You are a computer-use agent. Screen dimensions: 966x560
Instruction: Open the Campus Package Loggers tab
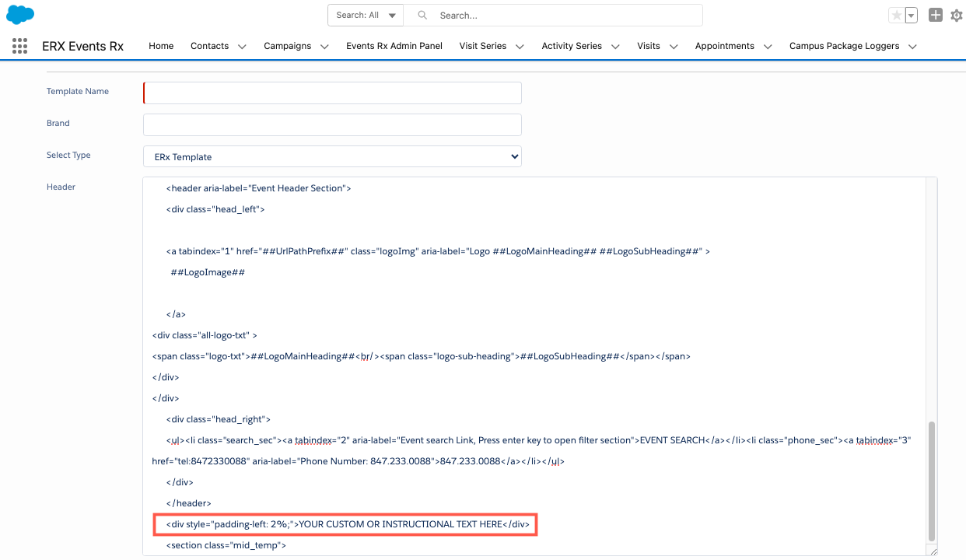point(844,46)
